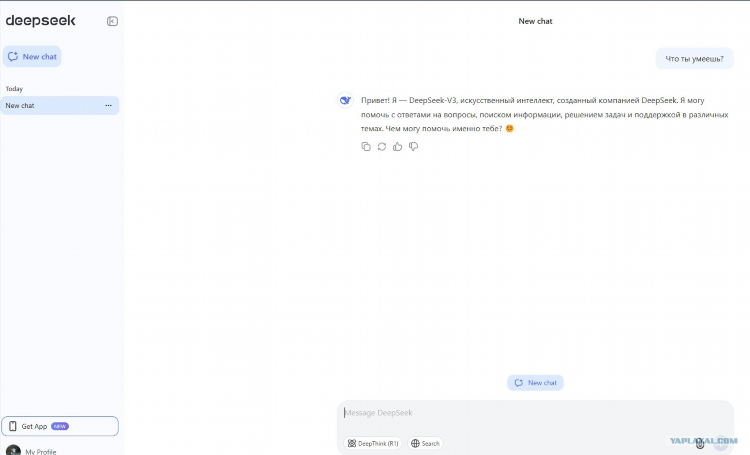Click the deepseek logo

41,21
